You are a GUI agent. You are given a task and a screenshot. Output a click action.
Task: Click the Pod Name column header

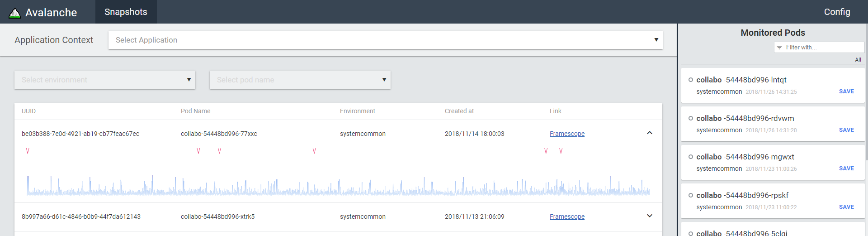(195, 111)
